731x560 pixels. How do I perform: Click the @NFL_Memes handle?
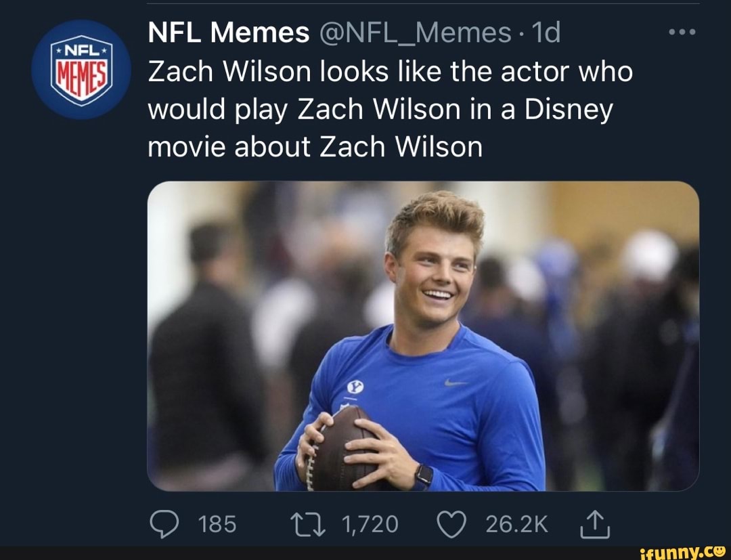413,33
